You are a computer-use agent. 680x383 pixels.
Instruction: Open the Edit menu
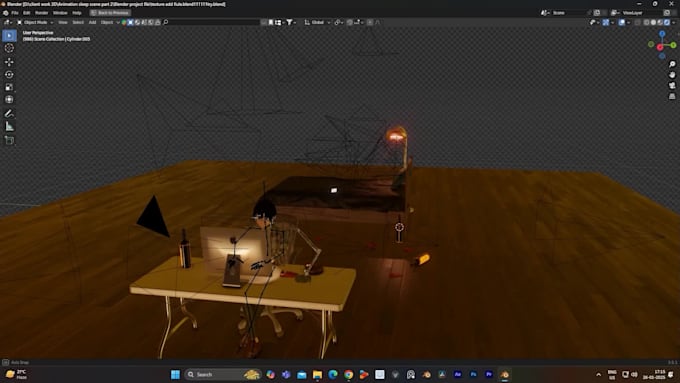(26, 13)
